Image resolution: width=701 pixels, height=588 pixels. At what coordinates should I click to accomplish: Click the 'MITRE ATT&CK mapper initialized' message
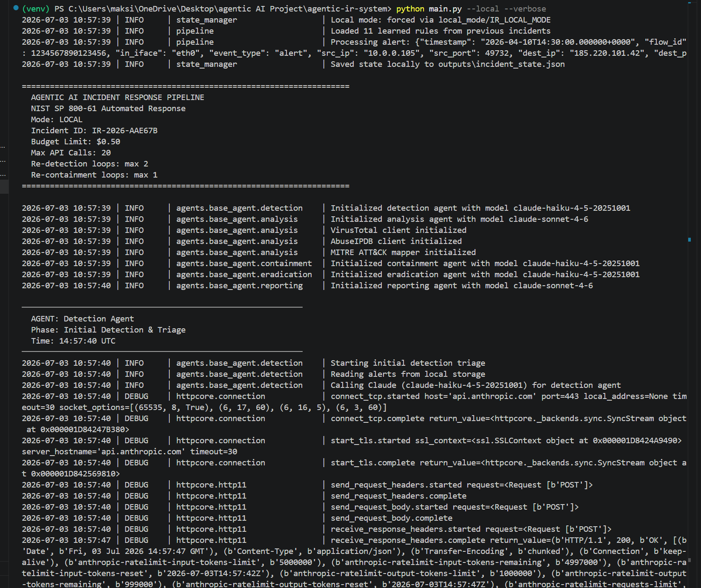(403, 252)
